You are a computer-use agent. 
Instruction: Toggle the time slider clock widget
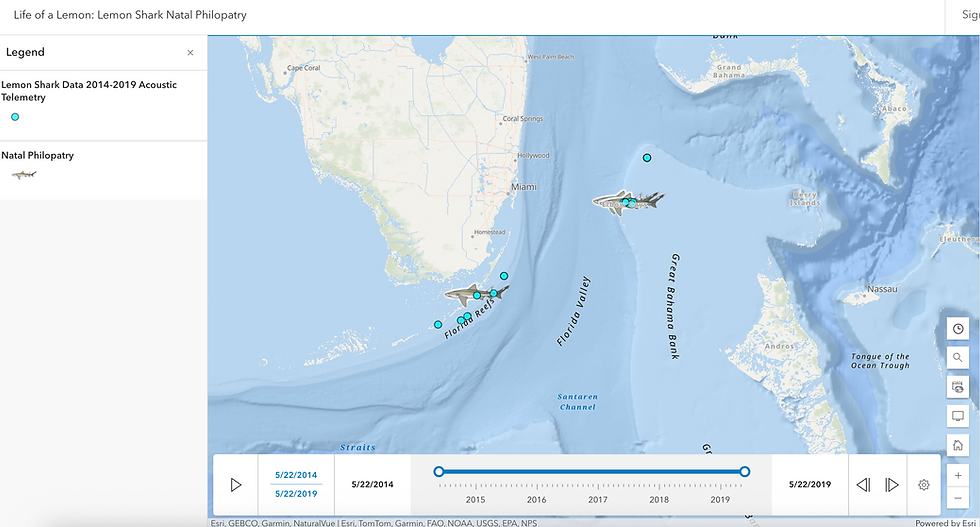958,329
